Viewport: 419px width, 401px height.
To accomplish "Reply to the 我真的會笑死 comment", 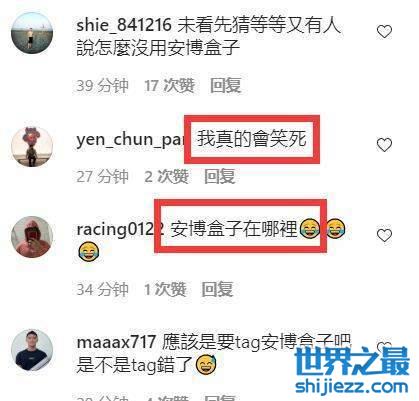I will (x=220, y=176).
